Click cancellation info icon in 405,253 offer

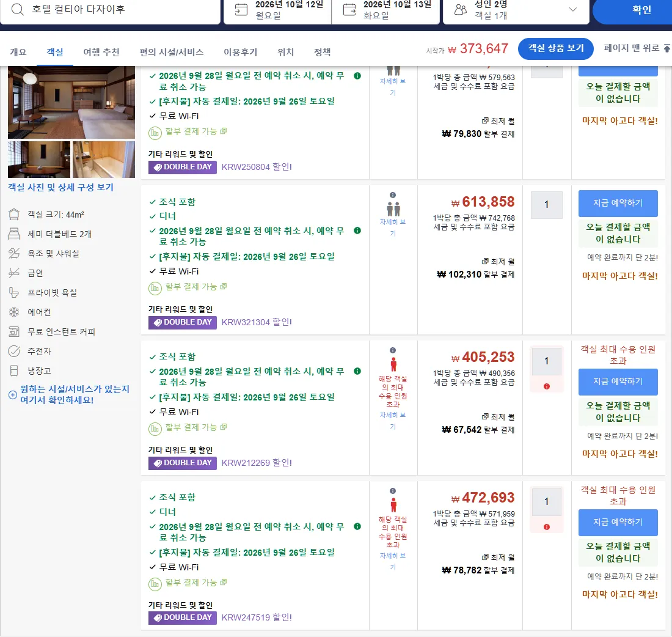tap(357, 371)
